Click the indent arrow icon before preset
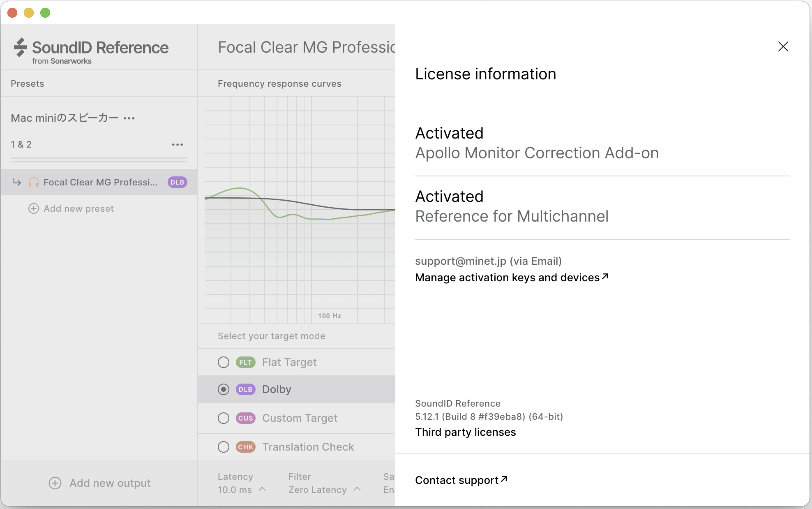 click(17, 182)
